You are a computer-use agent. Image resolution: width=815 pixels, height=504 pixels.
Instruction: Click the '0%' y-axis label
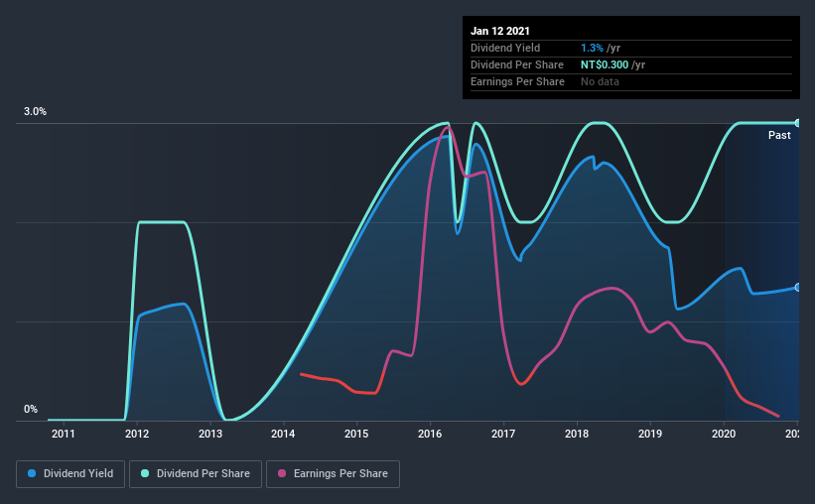click(31, 410)
